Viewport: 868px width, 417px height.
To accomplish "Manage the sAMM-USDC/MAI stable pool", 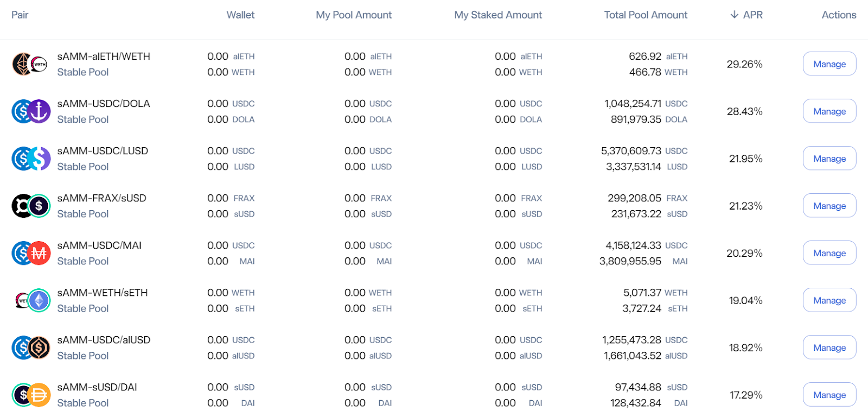I will pos(829,253).
